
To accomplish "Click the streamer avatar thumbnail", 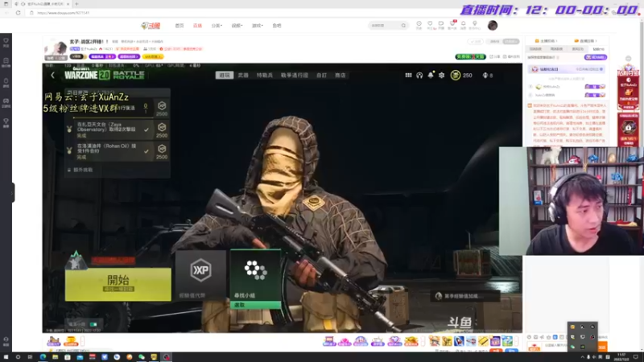I will point(56,51).
